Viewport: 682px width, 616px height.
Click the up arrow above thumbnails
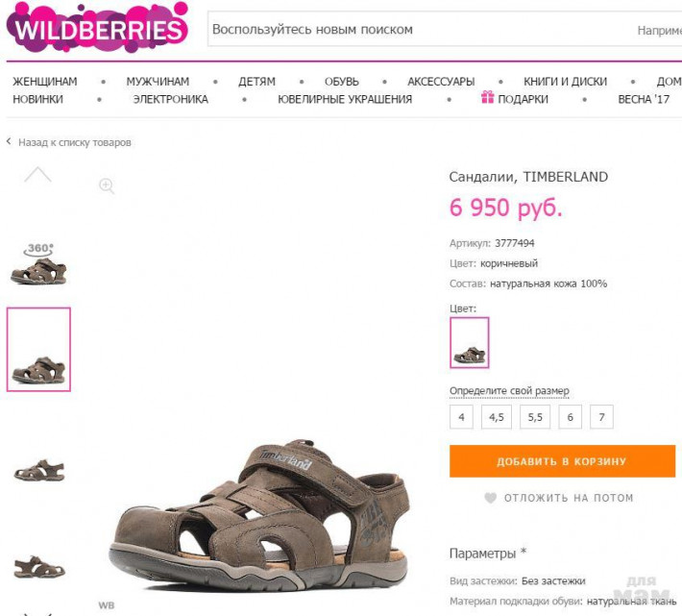click(37, 175)
